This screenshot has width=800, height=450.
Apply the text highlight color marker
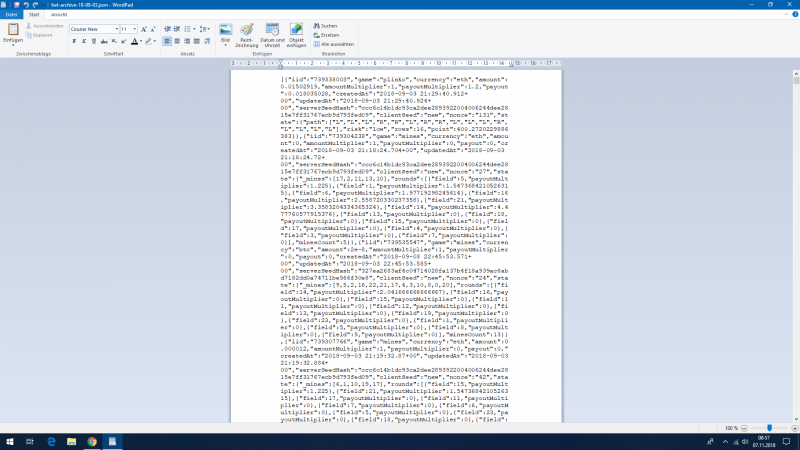pyautogui.click(x=148, y=41)
